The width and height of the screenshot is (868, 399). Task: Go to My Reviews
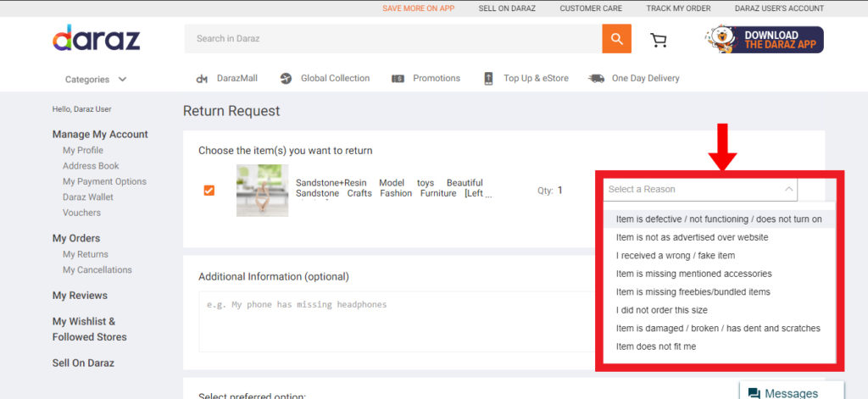(80, 296)
